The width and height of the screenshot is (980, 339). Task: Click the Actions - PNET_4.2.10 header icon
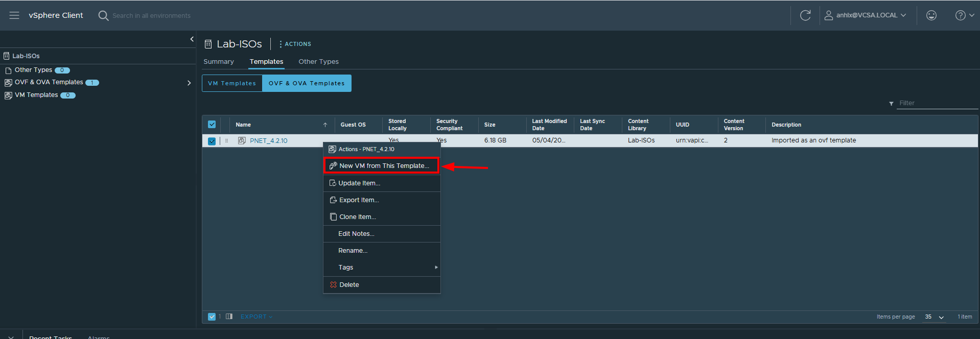point(332,149)
